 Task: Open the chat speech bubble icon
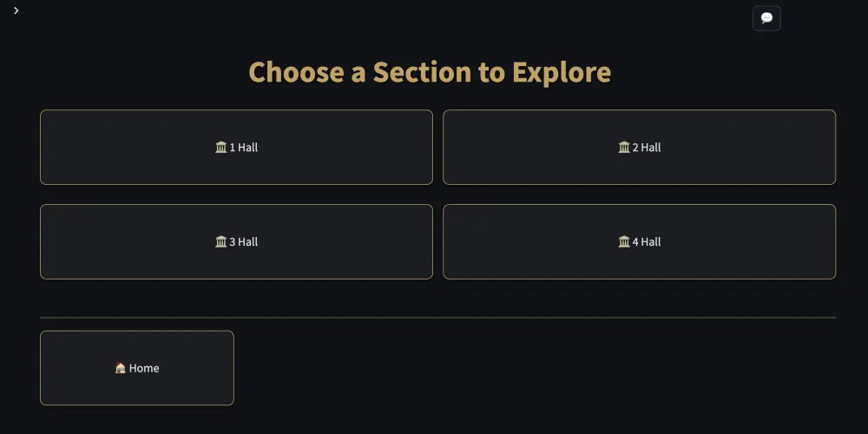(x=766, y=18)
